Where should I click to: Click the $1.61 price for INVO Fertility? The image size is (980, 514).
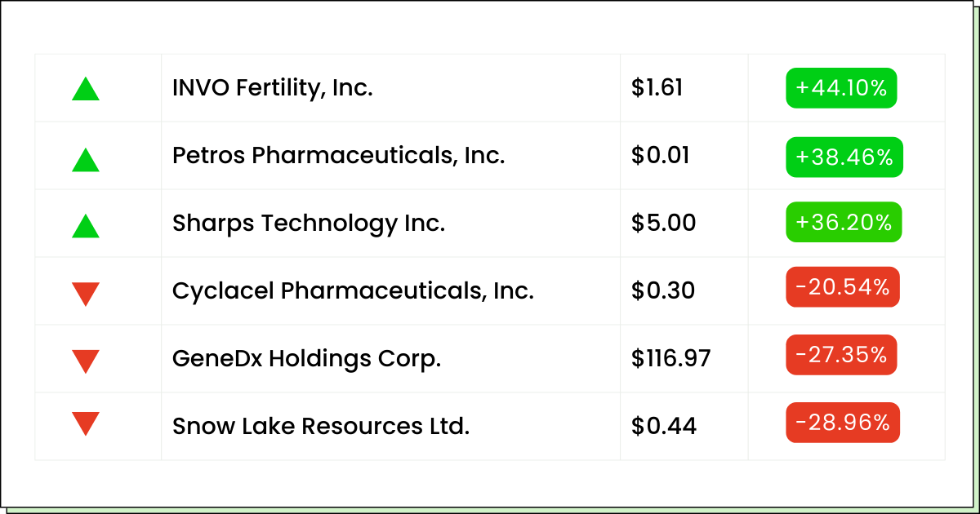[x=657, y=88]
